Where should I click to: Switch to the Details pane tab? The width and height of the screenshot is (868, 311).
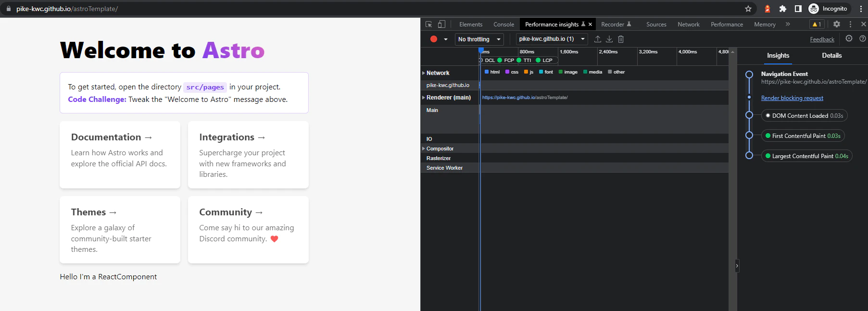tap(832, 56)
